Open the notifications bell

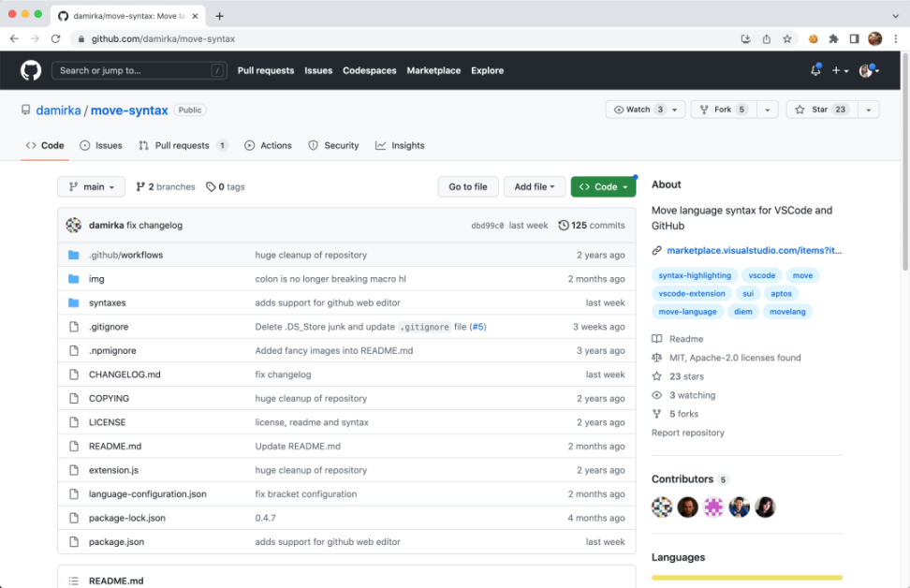pos(815,70)
